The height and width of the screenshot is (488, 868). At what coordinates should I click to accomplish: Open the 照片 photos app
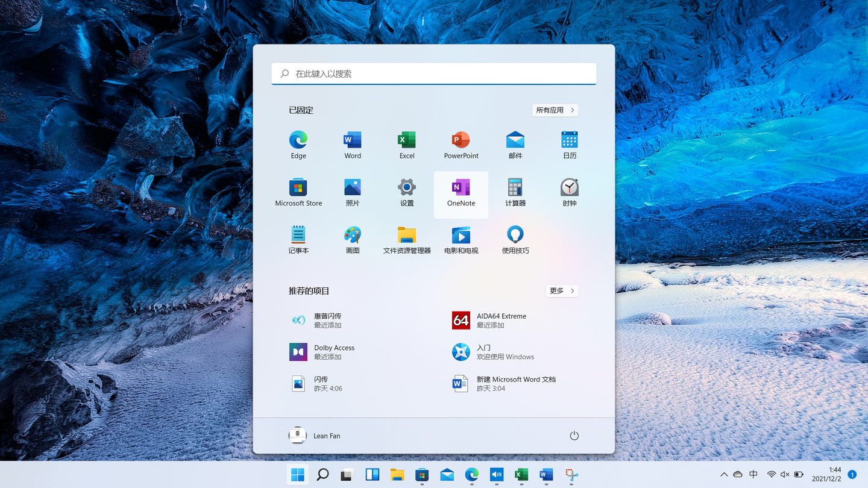pos(353,193)
